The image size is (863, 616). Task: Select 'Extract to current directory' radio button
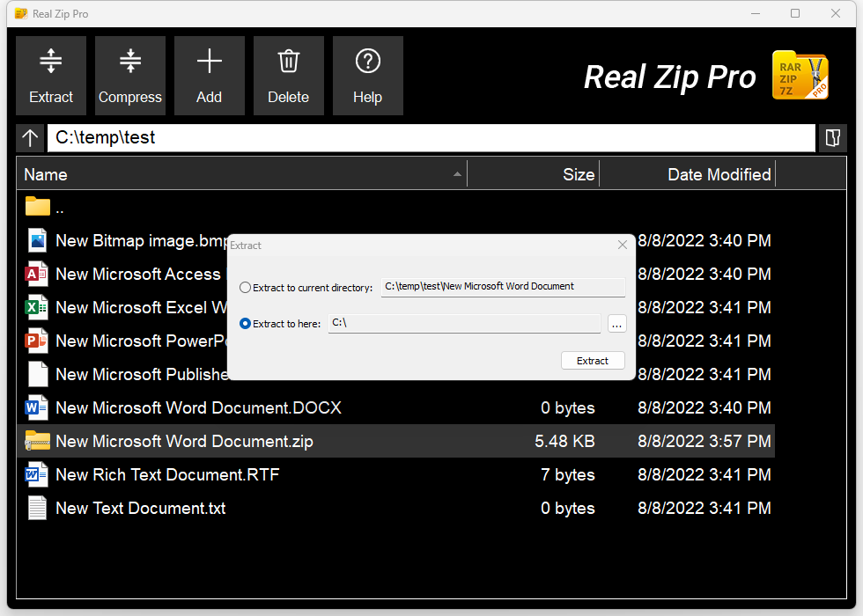[x=246, y=288]
